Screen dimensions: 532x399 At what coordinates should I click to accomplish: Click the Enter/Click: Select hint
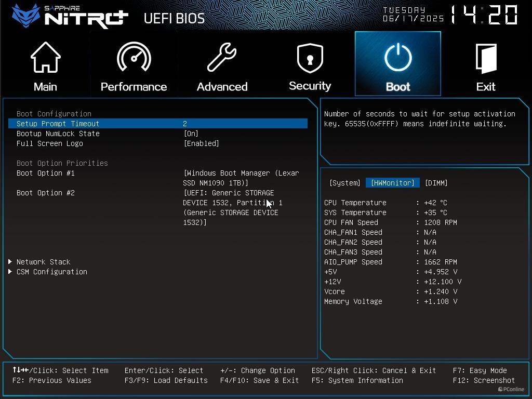[x=164, y=370]
